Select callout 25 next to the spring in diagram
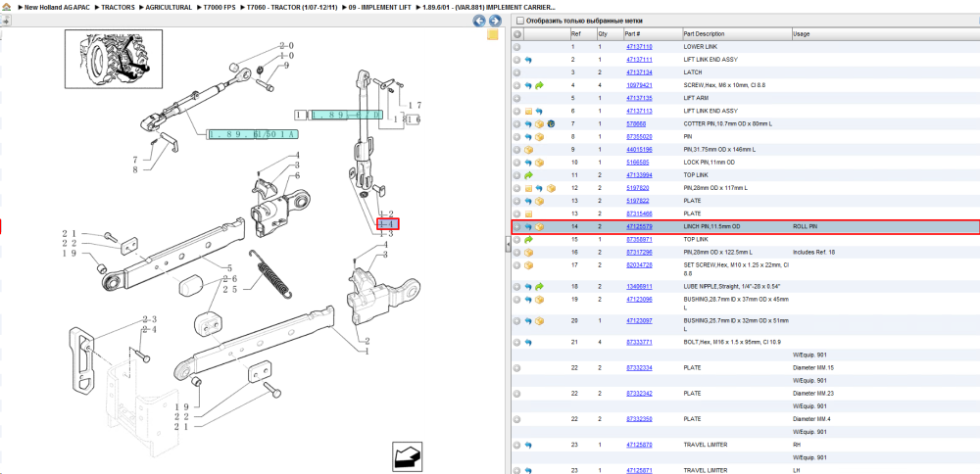Viewport: 980px width, 474px height. (x=228, y=290)
